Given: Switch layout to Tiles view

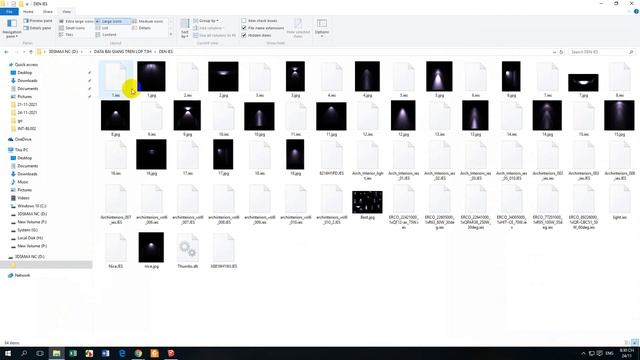Looking at the screenshot, I should [x=66, y=35].
